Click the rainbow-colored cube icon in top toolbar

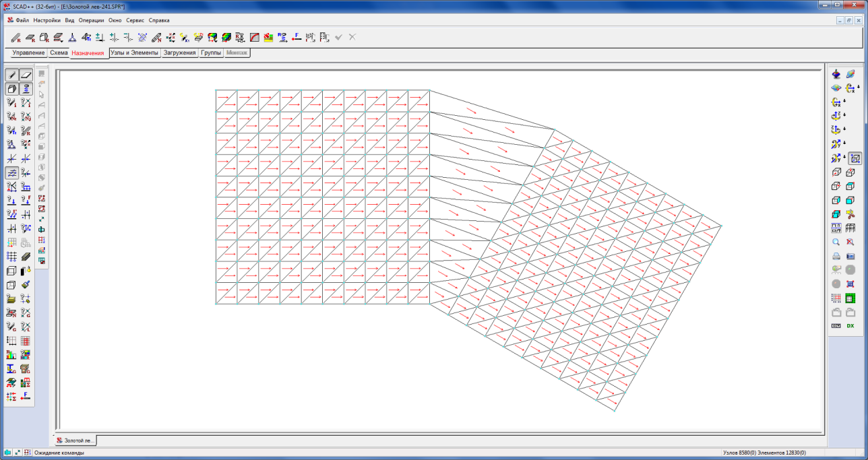[x=226, y=37]
